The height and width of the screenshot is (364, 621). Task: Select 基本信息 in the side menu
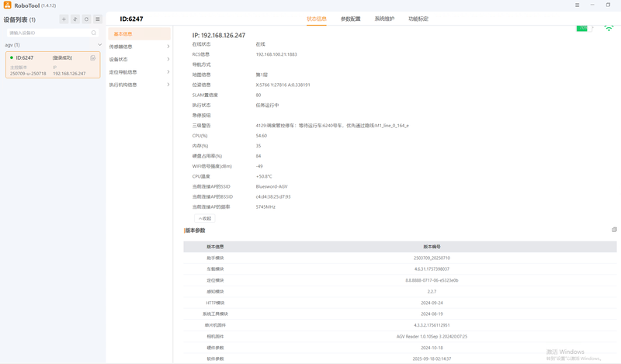click(x=140, y=33)
